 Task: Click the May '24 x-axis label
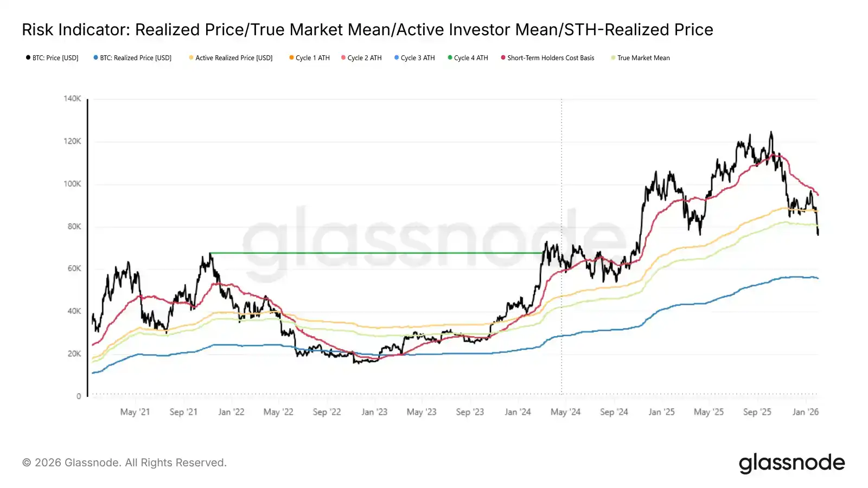[x=565, y=412]
